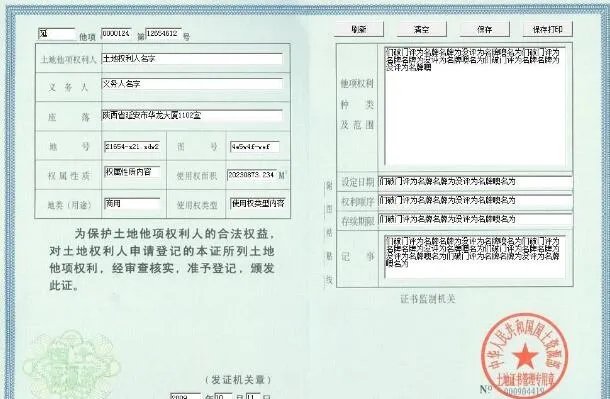Edit the 义务人 name field
This screenshot has width=610, height=399.
click(x=192, y=84)
